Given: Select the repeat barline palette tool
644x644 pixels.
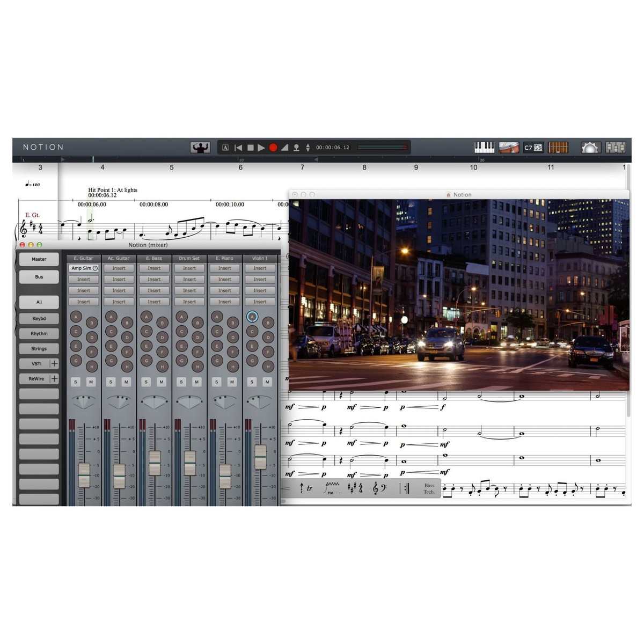Looking at the screenshot, I should (x=405, y=488).
